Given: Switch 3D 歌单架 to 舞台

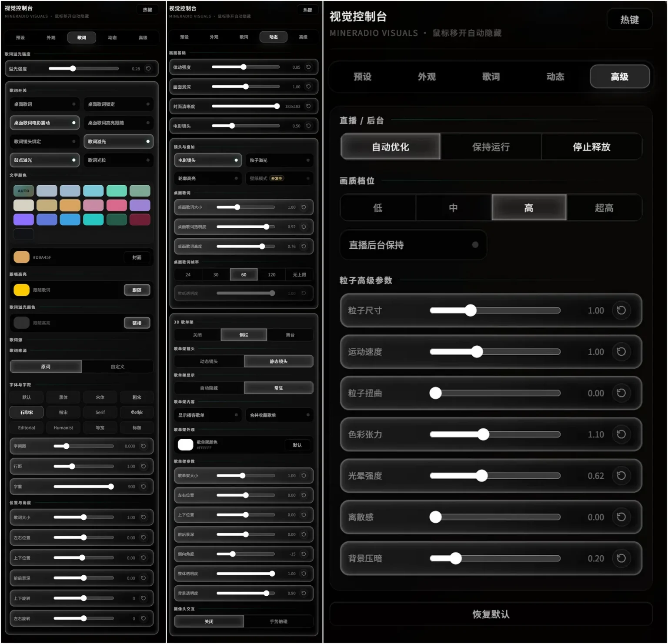Looking at the screenshot, I should click(290, 335).
